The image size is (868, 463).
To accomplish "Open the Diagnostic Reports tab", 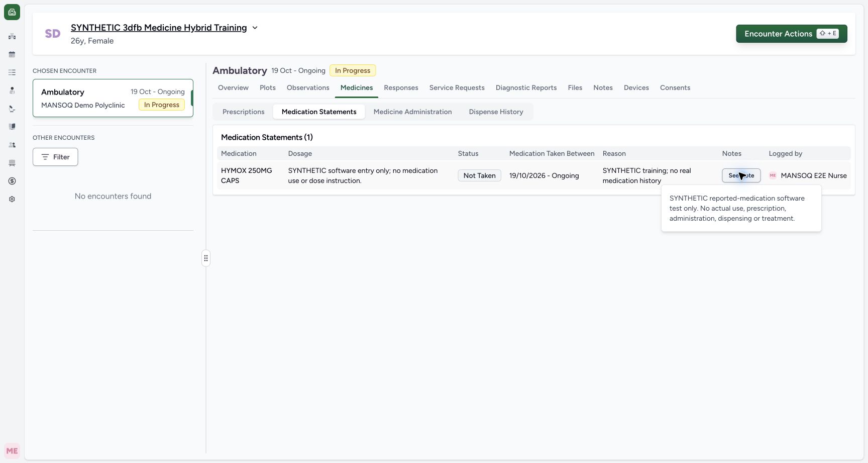I will point(526,87).
